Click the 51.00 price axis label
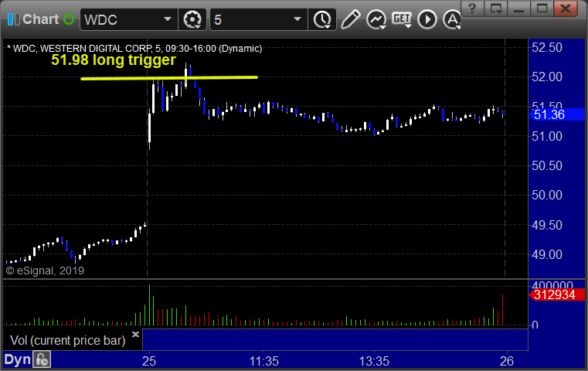The height and width of the screenshot is (371, 588). point(547,136)
